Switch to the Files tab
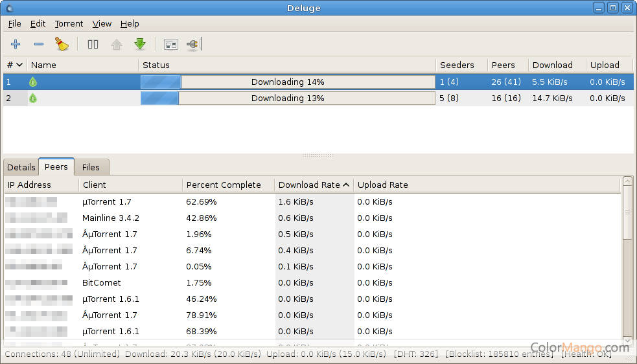This screenshot has width=637, height=364. pos(91,167)
